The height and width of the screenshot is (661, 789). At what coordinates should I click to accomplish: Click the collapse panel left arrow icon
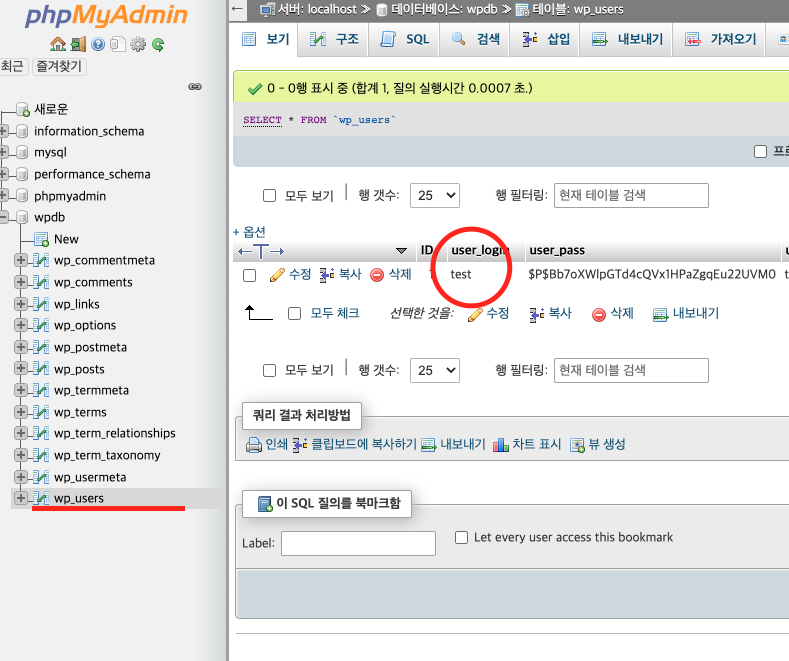(238, 9)
